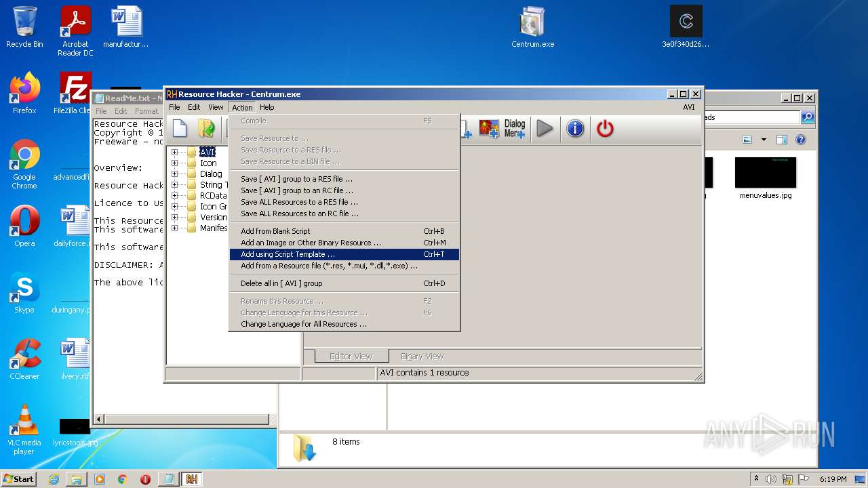Open the Dialog Menu editor toolbar icon
The image size is (868, 488).
(x=515, y=128)
